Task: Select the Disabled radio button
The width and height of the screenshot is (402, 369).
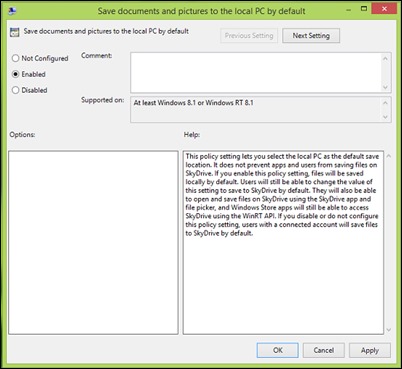Action: 15,90
